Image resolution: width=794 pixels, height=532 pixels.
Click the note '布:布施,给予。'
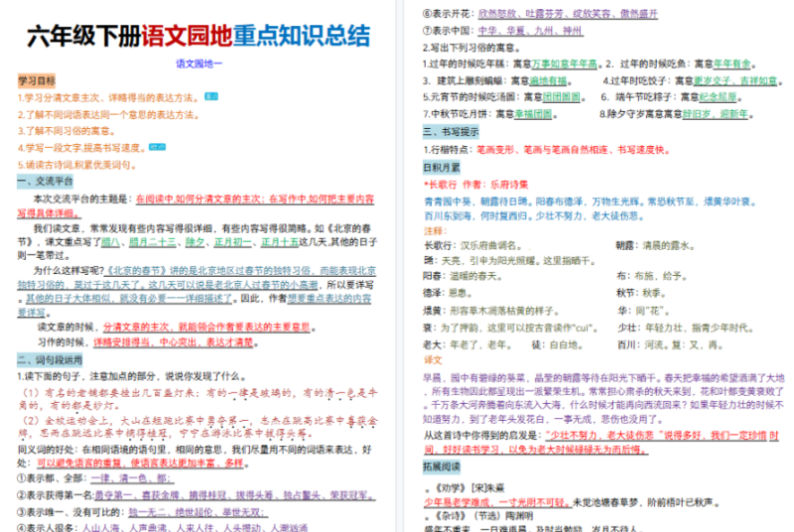point(652,276)
